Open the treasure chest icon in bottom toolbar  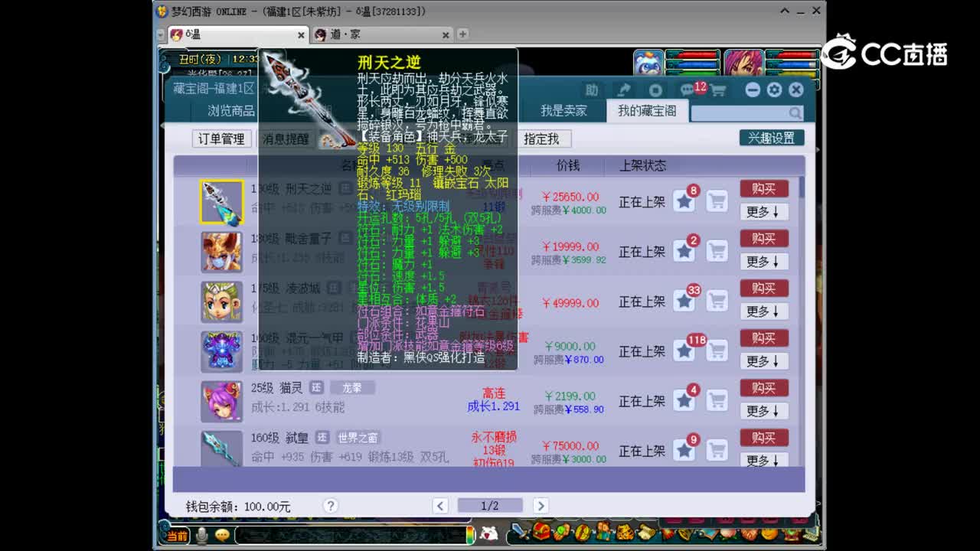coord(541,531)
